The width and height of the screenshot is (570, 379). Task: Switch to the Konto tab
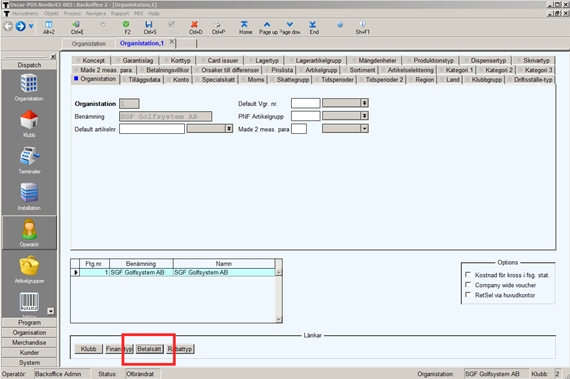click(x=178, y=80)
